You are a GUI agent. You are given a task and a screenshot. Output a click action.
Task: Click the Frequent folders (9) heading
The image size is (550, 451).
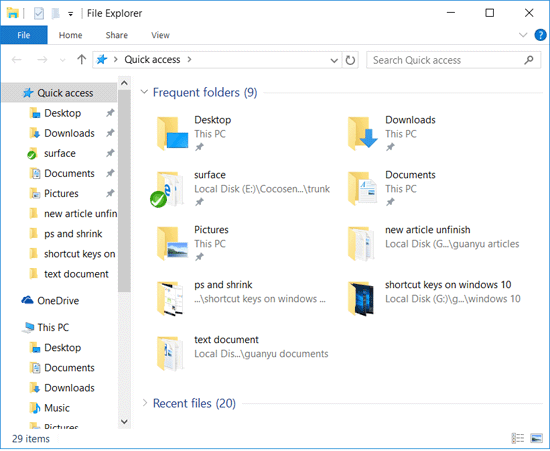pyautogui.click(x=205, y=93)
